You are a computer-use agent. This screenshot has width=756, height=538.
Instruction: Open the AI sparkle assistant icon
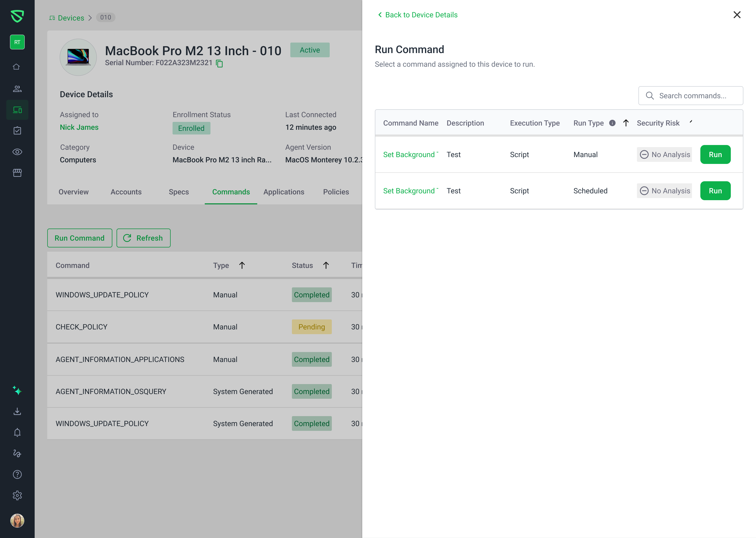[x=17, y=391]
